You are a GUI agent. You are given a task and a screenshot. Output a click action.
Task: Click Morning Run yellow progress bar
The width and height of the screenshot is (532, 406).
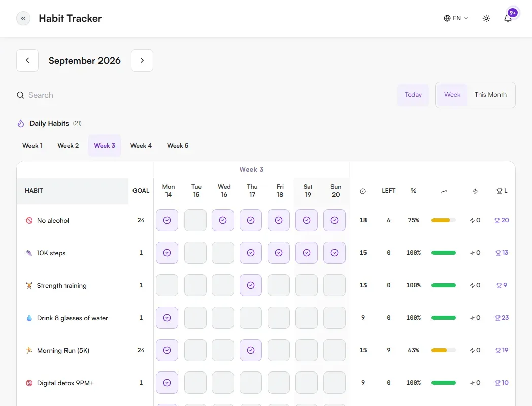tap(444, 350)
